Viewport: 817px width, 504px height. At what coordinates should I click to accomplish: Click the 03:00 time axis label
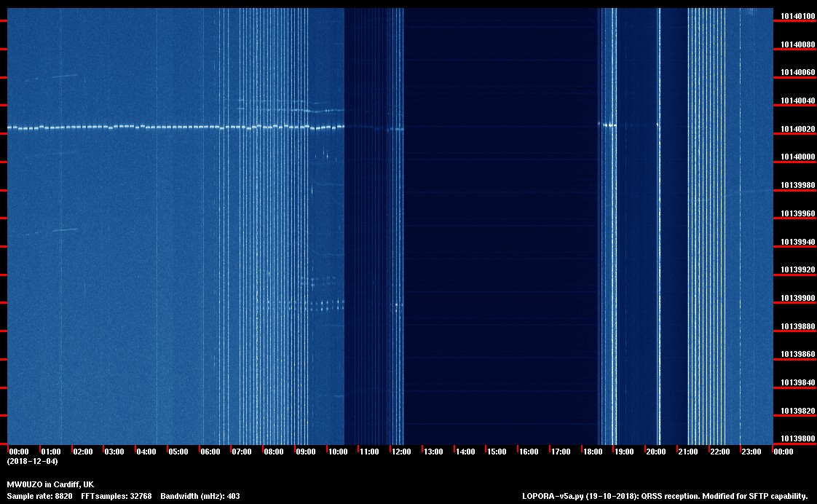coord(114,452)
